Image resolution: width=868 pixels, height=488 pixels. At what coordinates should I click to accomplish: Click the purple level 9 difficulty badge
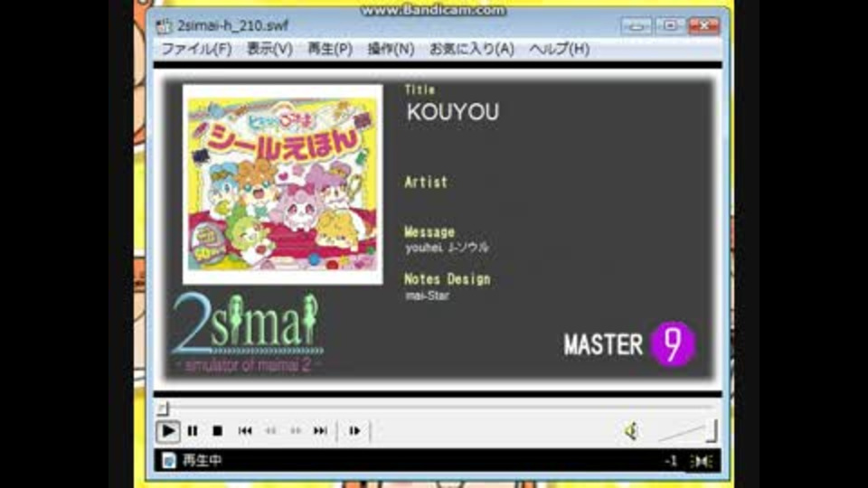(x=672, y=344)
